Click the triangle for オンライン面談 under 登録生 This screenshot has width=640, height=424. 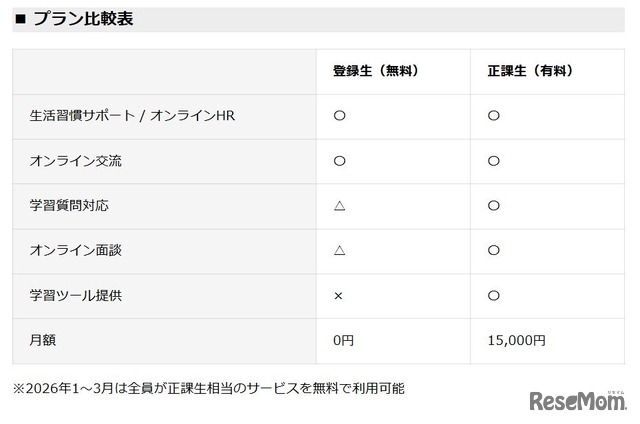point(339,251)
